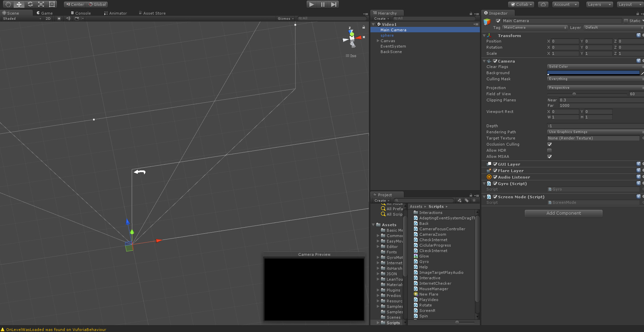Viewport: 644px width, 332px height.
Task: Open the Projection dropdown
Action: point(595,88)
